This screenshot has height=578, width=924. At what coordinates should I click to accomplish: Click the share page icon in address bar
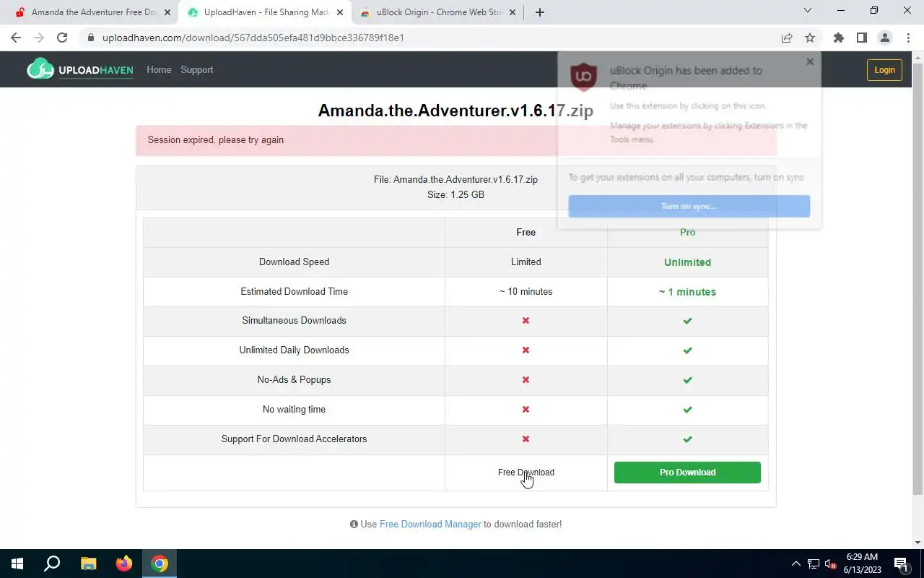[787, 38]
